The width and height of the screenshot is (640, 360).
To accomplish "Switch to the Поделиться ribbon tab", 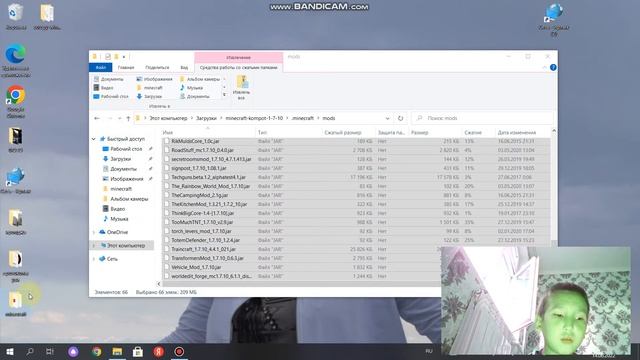I will tap(157, 67).
